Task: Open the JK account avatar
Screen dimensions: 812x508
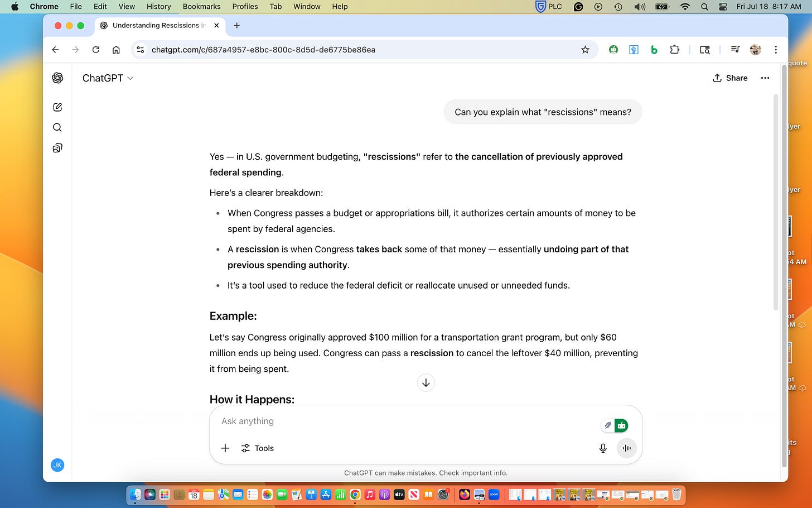Action: pos(57,465)
